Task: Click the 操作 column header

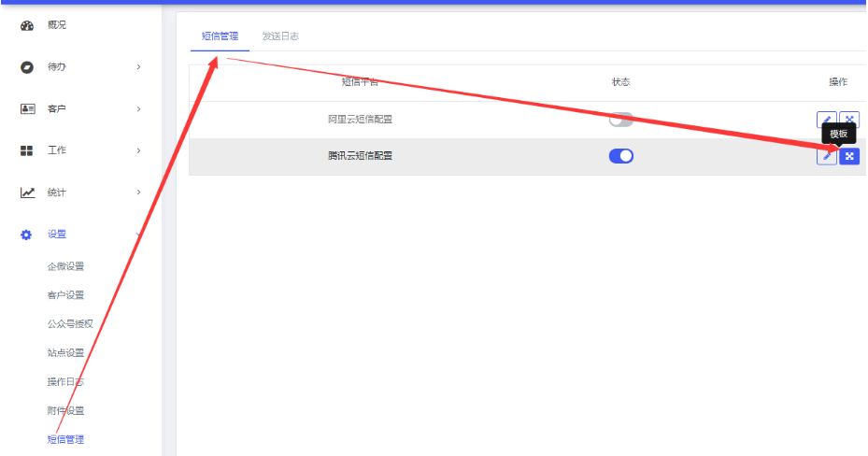Action: click(837, 82)
